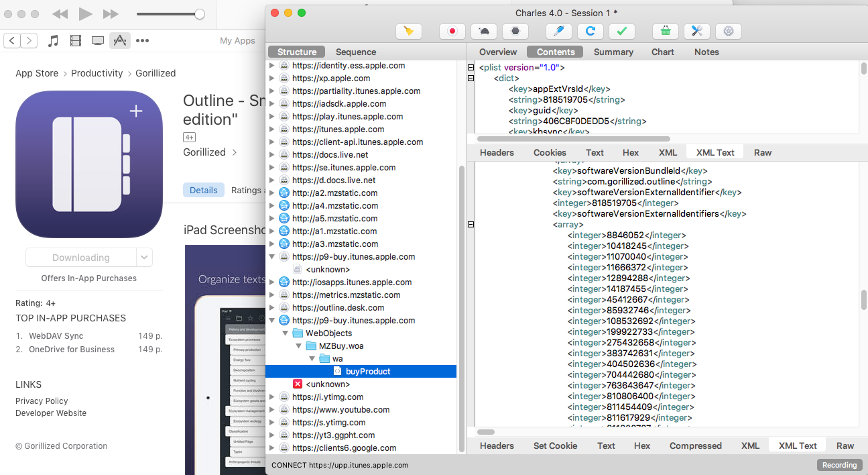Click the iTunes play button

[x=85, y=13]
